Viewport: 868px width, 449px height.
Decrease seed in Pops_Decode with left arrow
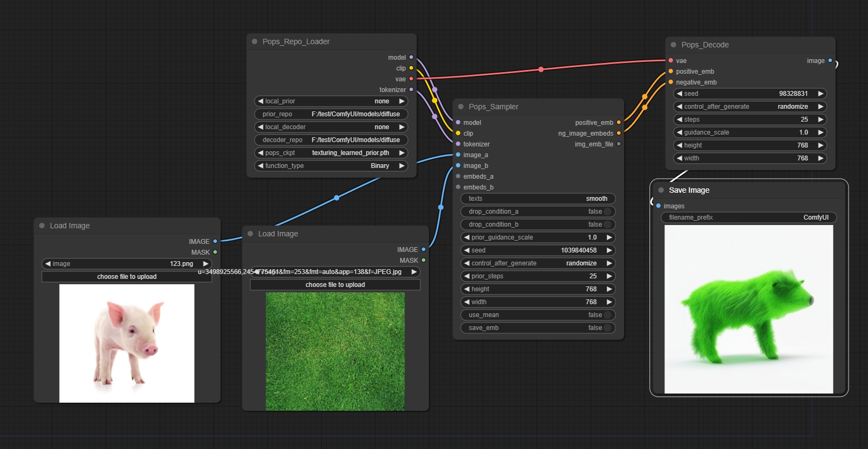pos(680,94)
